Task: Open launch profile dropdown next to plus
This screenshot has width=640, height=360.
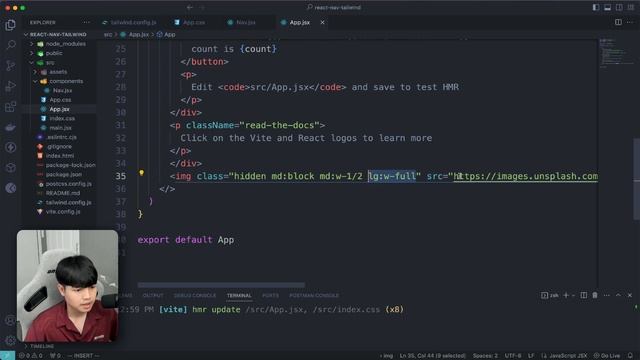Action: click(573, 295)
